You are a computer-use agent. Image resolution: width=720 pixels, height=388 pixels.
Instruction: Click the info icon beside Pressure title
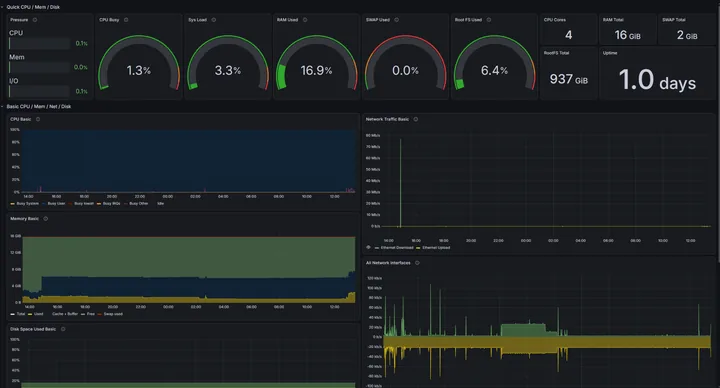[35, 20]
